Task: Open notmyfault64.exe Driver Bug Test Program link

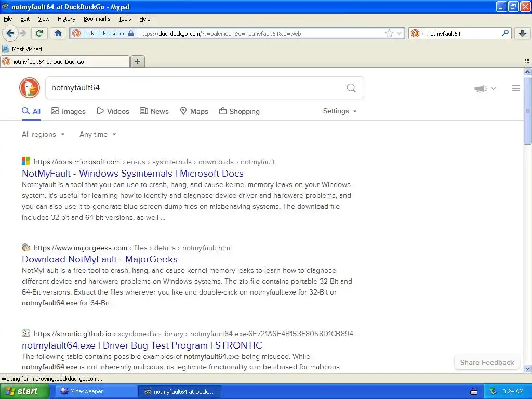Action: tap(142, 345)
